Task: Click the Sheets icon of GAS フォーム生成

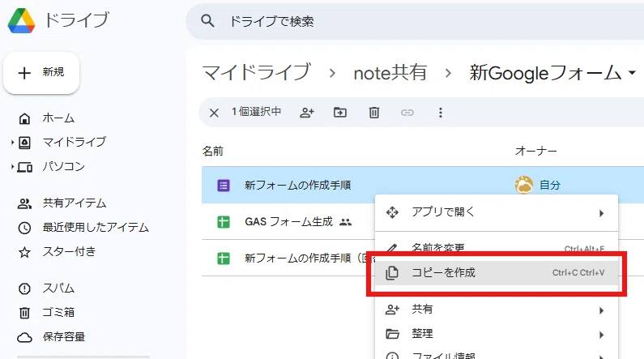Action: coord(224,222)
